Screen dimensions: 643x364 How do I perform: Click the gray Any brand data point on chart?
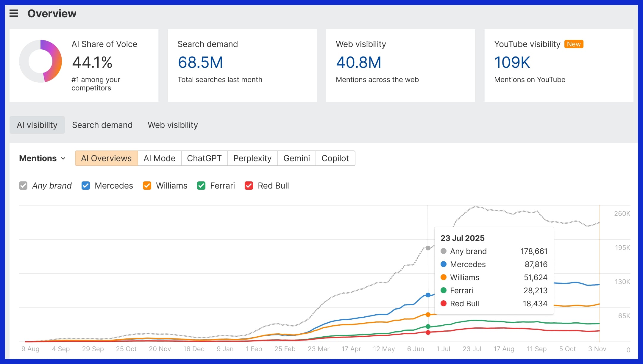click(x=428, y=248)
